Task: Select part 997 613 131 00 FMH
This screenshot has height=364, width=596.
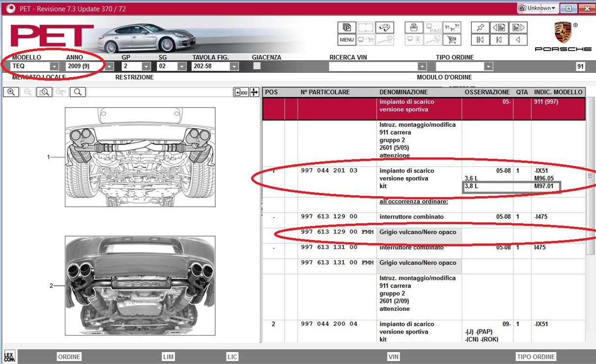Action: point(337,263)
